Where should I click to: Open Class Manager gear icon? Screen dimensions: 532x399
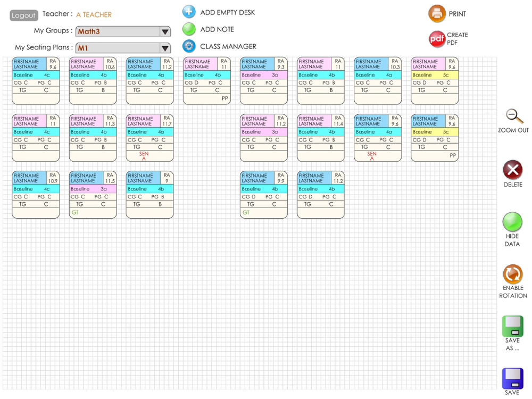tap(189, 46)
